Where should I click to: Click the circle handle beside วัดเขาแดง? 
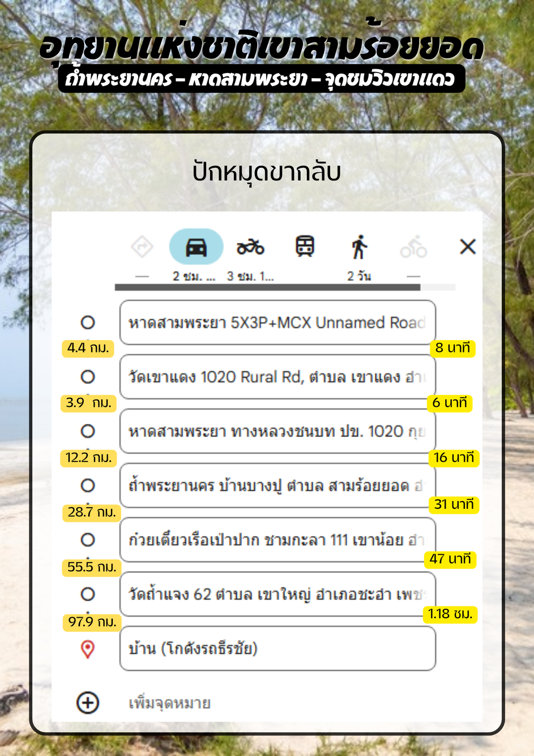(88, 377)
